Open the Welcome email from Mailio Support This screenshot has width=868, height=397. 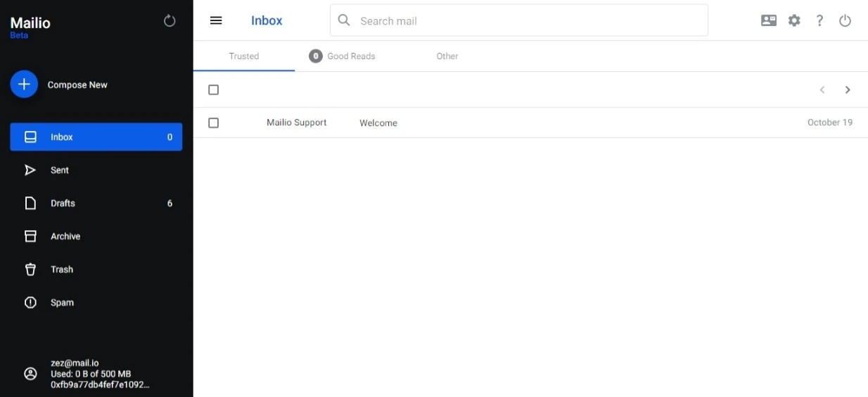click(378, 123)
